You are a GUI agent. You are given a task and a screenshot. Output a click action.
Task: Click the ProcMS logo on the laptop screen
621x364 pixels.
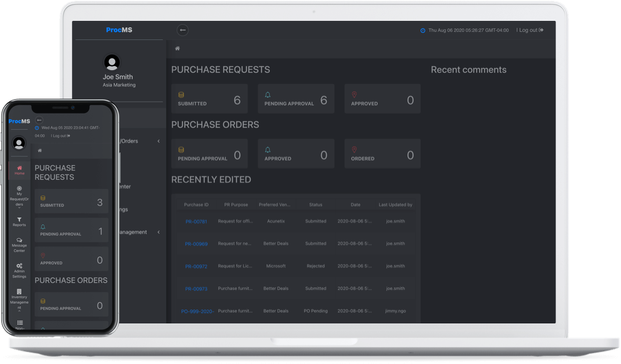point(119,30)
